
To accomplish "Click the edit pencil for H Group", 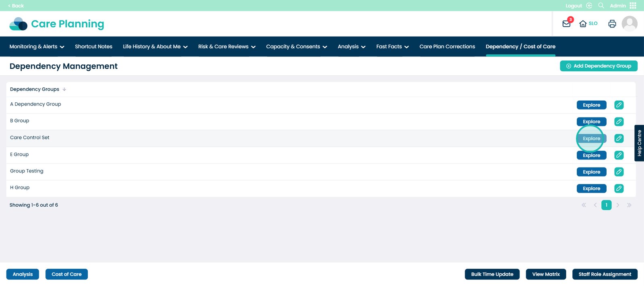I will pyautogui.click(x=619, y=189).
